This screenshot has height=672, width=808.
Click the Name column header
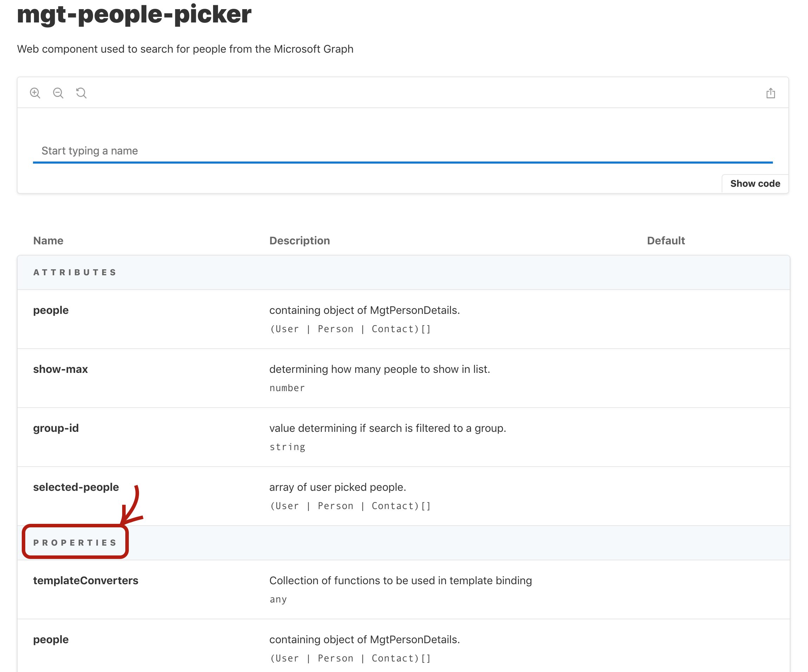[48, 241]
